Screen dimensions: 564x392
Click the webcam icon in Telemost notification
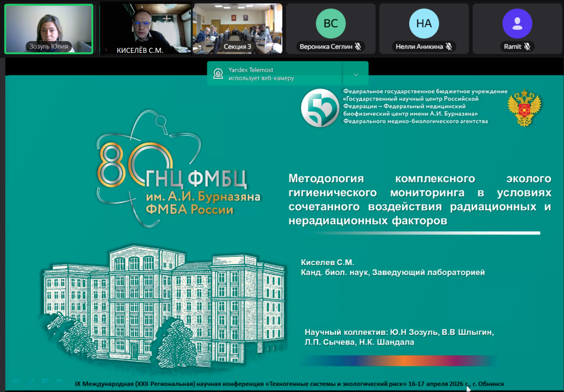(218, 74)
